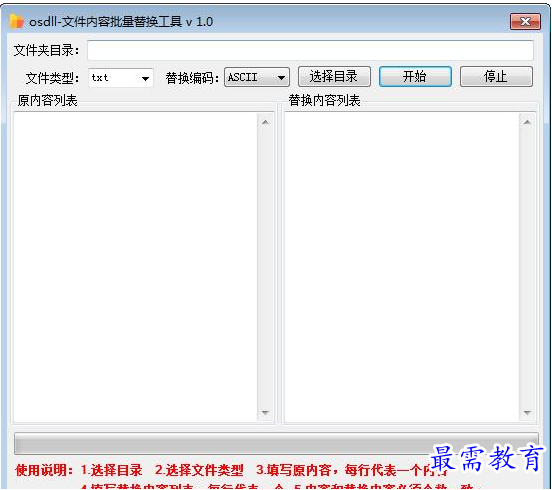Viewport: 552px width, 490px height.
Task: Open the file type dropdown showing txt
Action: click(x=121, y=78)
